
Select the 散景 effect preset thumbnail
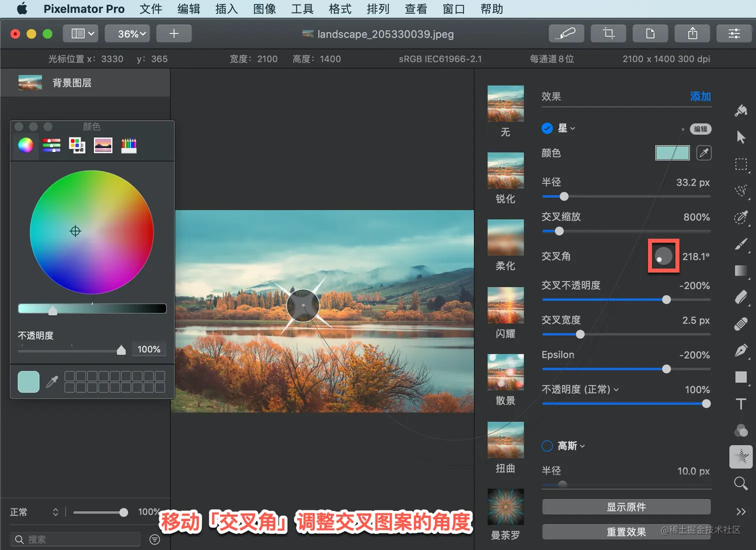[x=505, y=372]
